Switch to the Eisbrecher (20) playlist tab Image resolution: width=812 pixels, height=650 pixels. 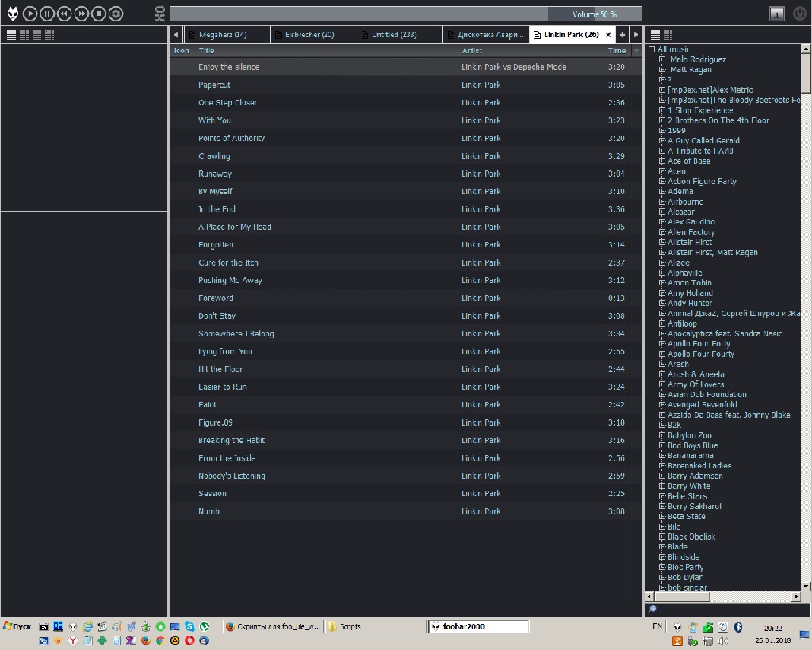click(x=309, y=35)
